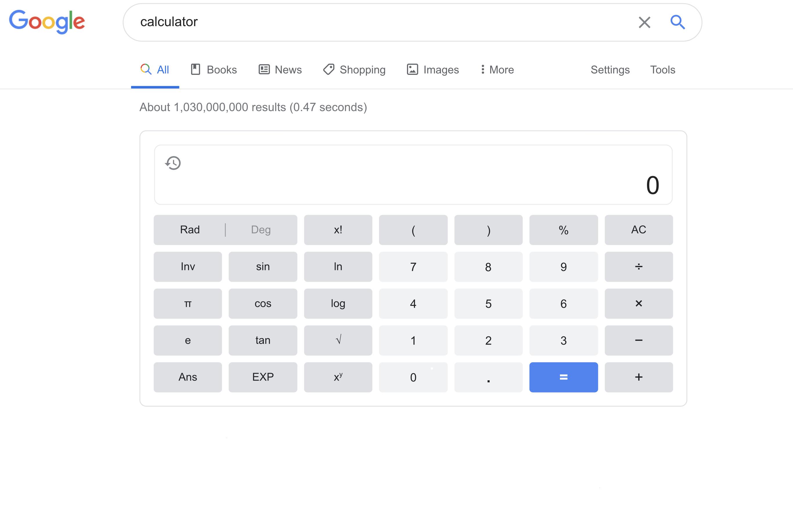Open the Settings menu

[610, 69]
